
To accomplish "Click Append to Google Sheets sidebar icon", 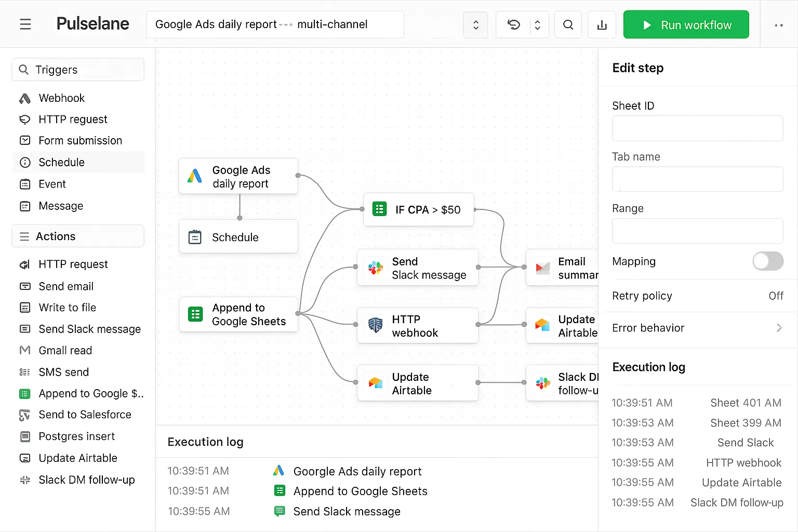I will (25, 394).
